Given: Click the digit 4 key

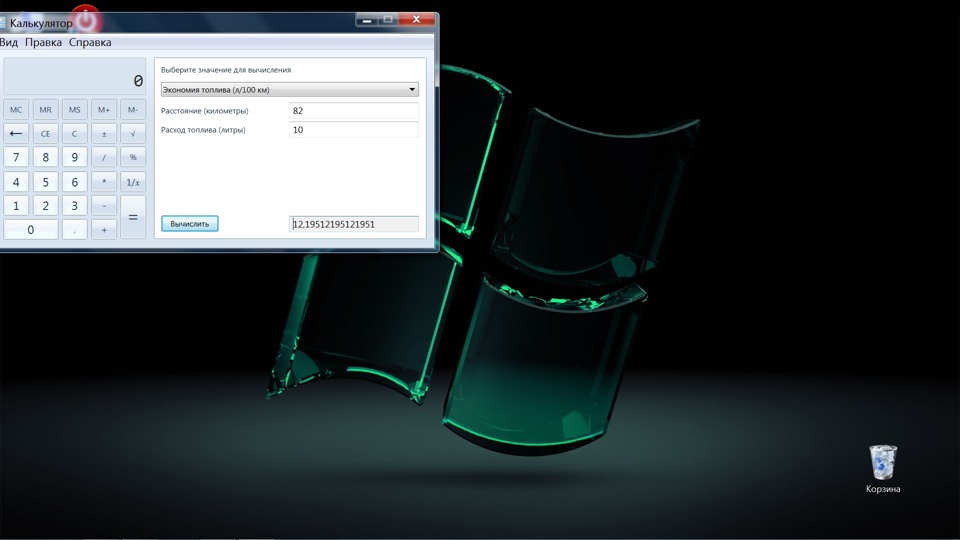Looking at the screenshot, I should [x=16, y=182].
